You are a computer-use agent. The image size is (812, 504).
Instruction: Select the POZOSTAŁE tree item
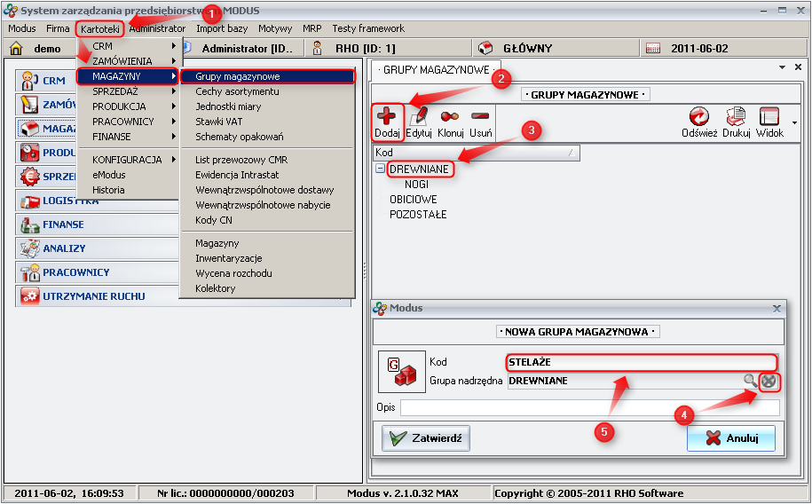pyautogui.click(x=418, y=214)
